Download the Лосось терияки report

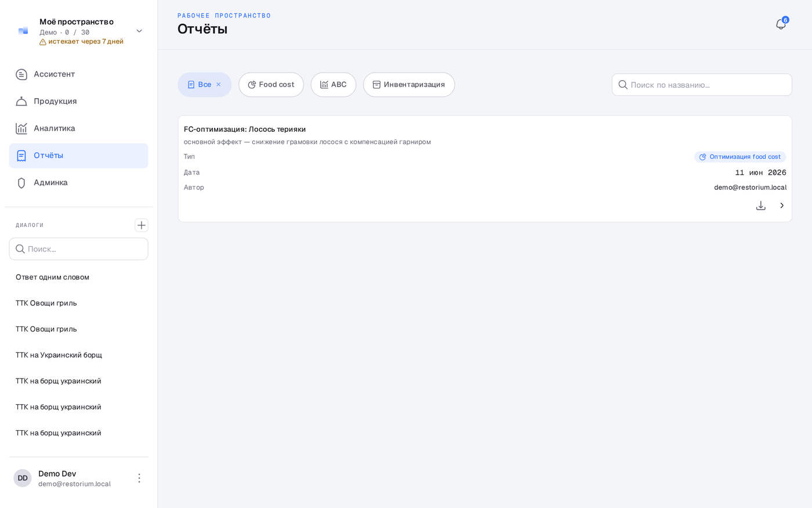[761, 206]
